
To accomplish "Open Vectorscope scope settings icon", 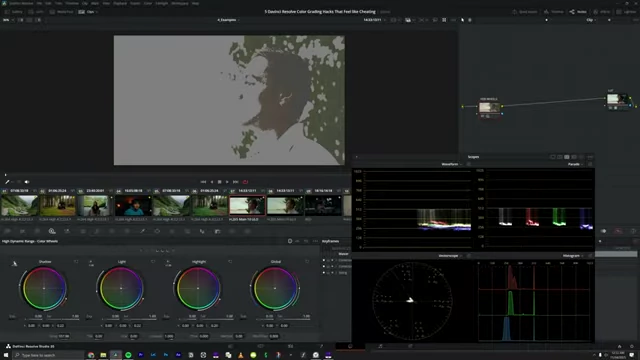I will (x=469, y=256).
